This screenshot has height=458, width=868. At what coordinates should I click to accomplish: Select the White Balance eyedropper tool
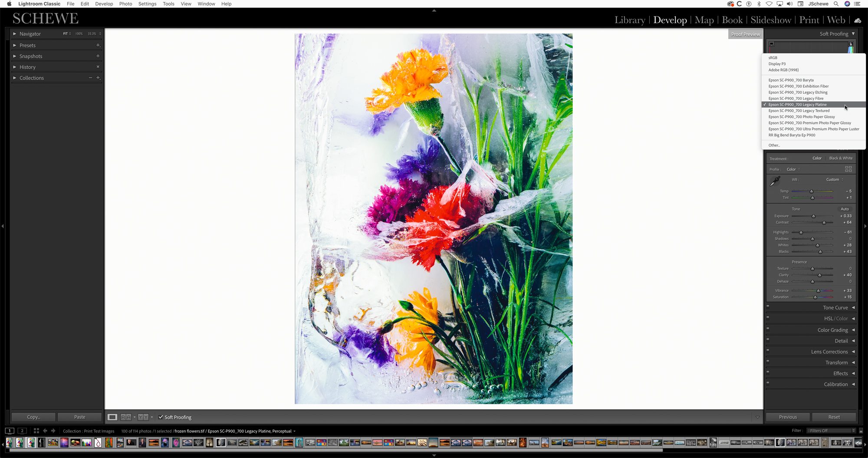(x=775, y=181)
